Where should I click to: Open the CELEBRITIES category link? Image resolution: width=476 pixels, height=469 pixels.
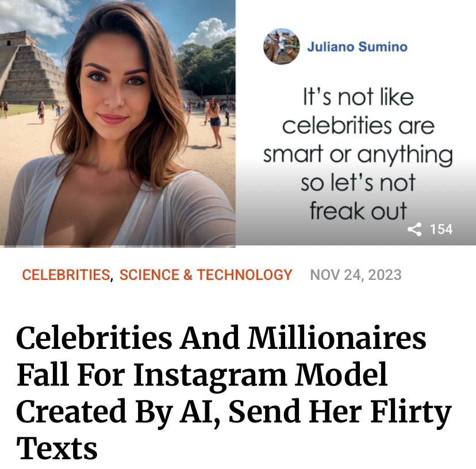tap(66, 275)
